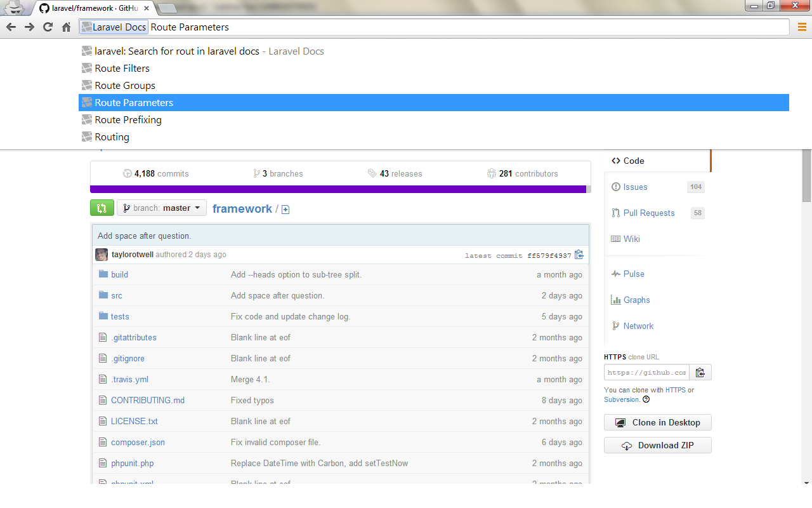Click the Download ZIP button
The width and height of the screenshot is (812, 508).
click(658, 445)
